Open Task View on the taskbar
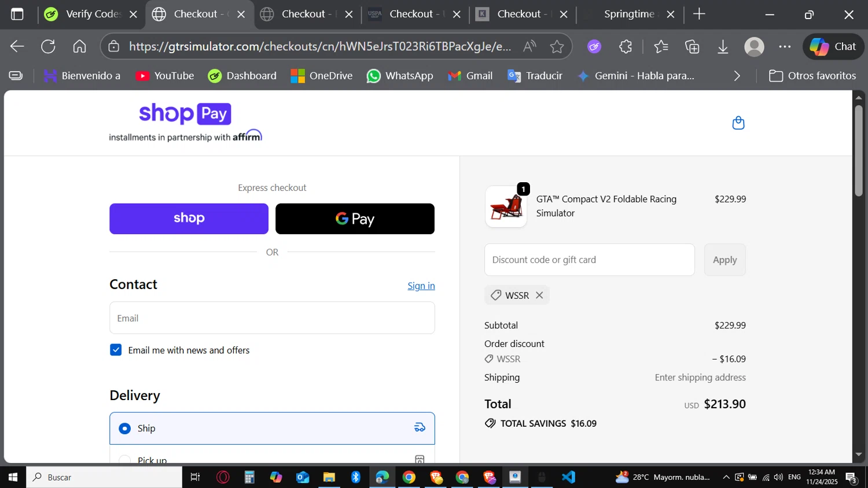This screenshot has height=488, width=868. pos(196,477)
